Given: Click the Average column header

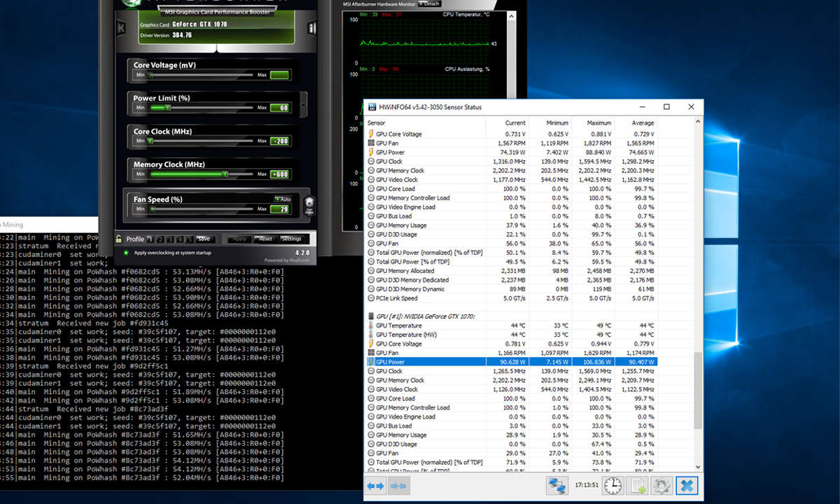Looking at the screenshot, I should 643,123.
